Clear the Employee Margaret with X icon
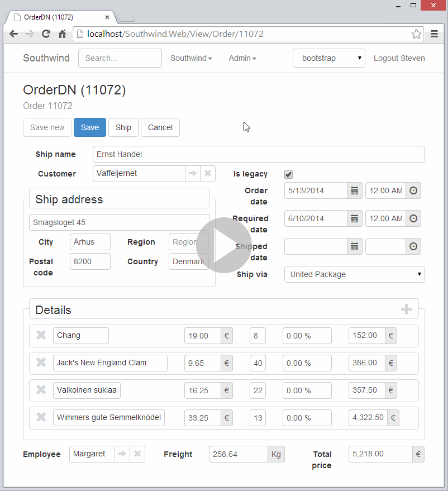This screenshot has height=491, width=448. [137, 454]
